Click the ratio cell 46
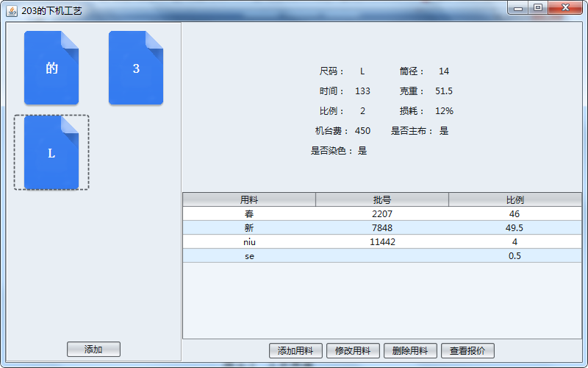Image resolution: width=588 pixels, height=368 pixels. pos(515,213)
